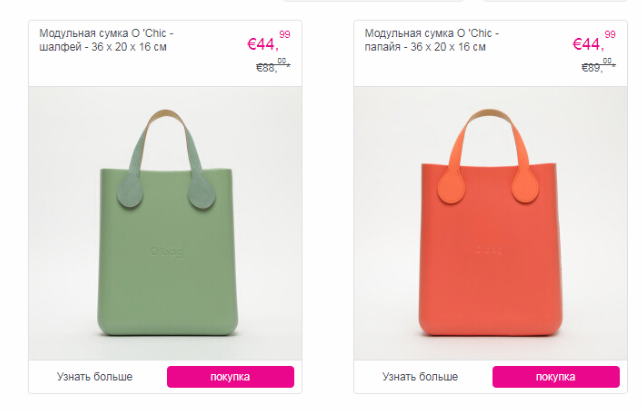This screenshot has height=412, width=642.
Task: Click the crossed-out €88,00 old price
Action: tap(273, 66)
